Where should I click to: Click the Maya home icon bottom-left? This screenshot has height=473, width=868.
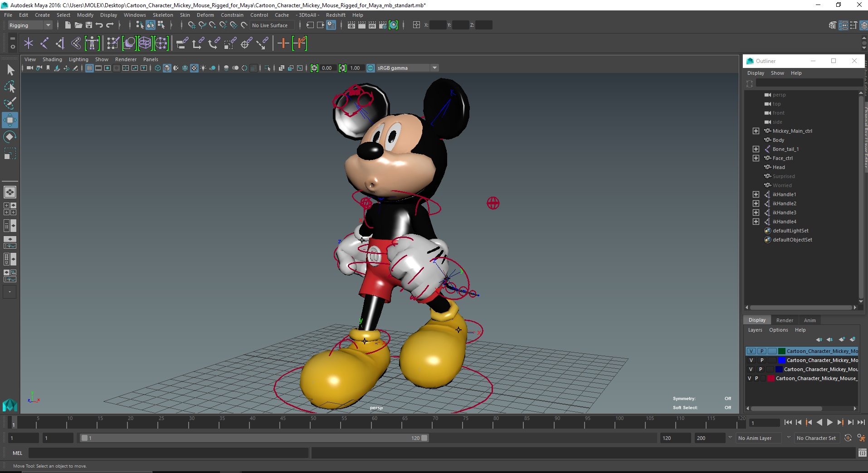[10, 405]
